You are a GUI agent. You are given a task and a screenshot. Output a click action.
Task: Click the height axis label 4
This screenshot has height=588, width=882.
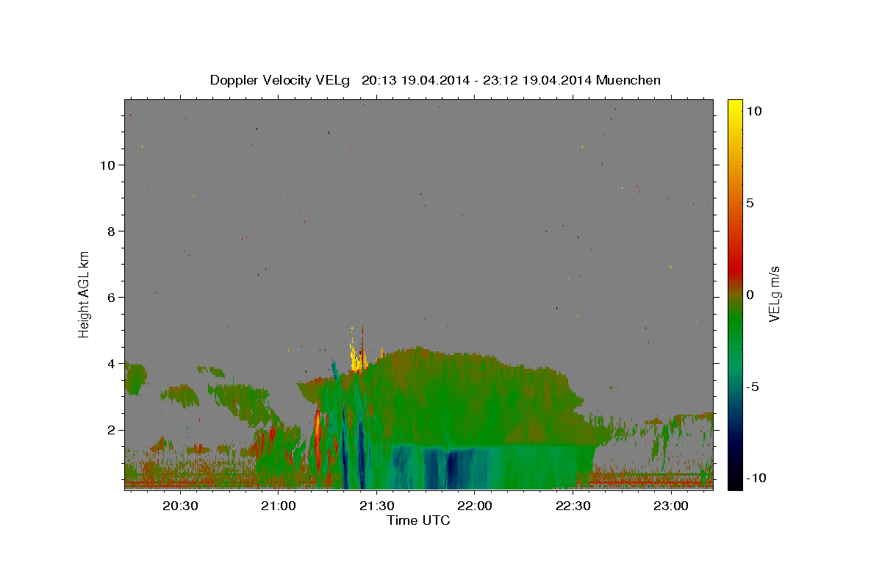click(x=112, y=364)
